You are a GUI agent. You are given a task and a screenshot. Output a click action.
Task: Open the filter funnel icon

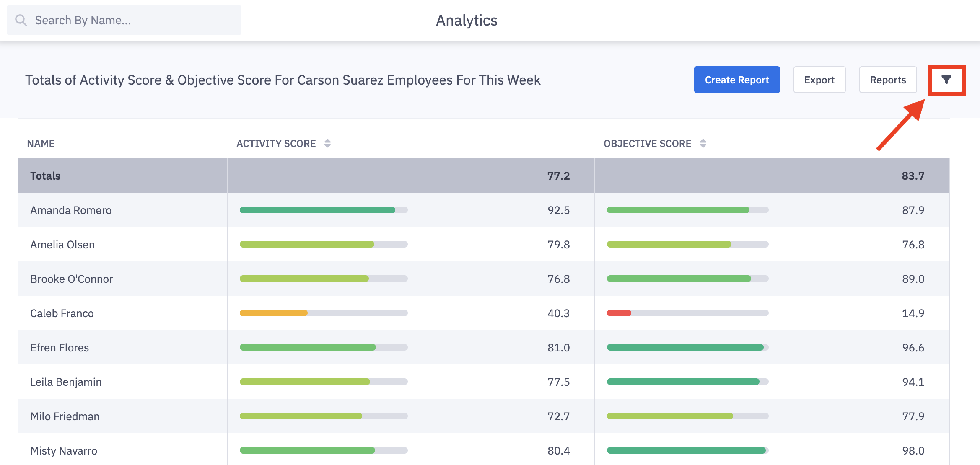946,80
